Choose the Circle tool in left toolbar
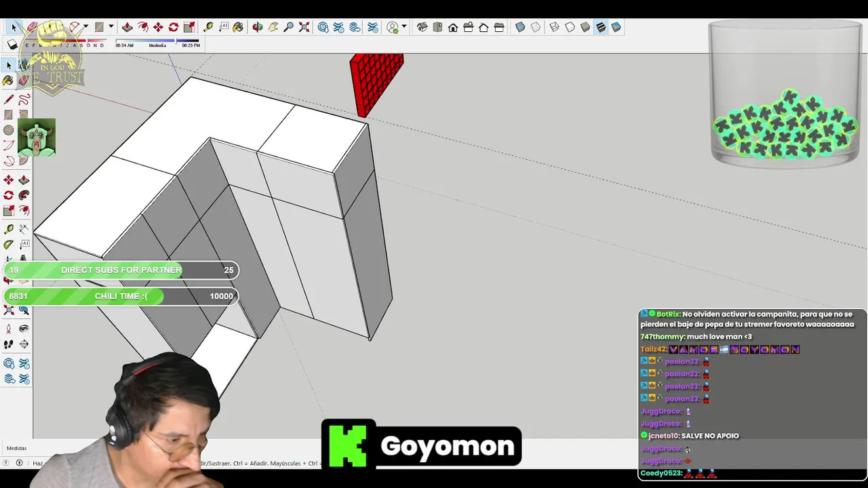Viewport: 868px width, 488px height. tap(9, 129)
